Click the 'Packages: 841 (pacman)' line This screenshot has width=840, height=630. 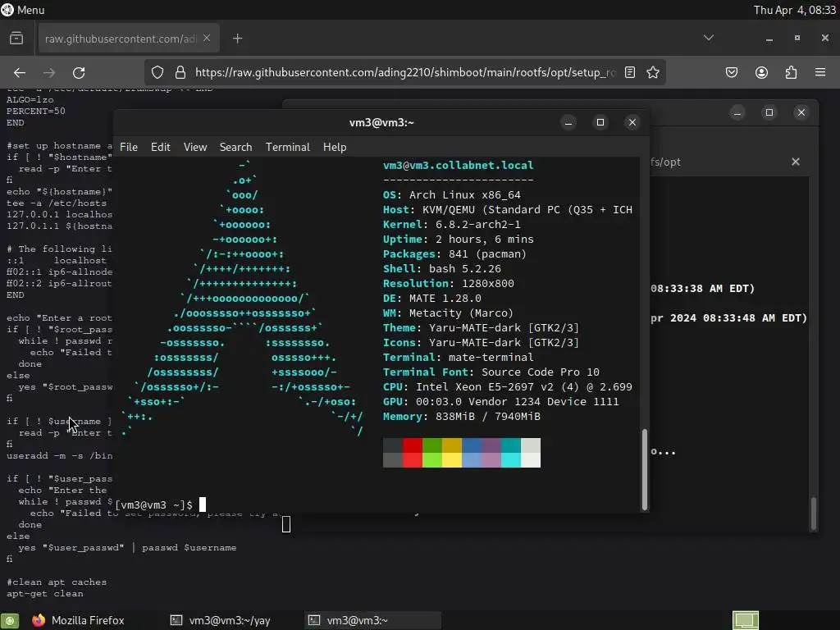454,254
